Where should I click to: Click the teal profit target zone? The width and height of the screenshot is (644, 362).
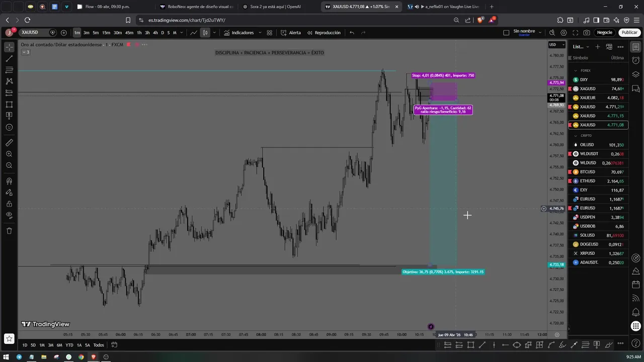[444, 184]
